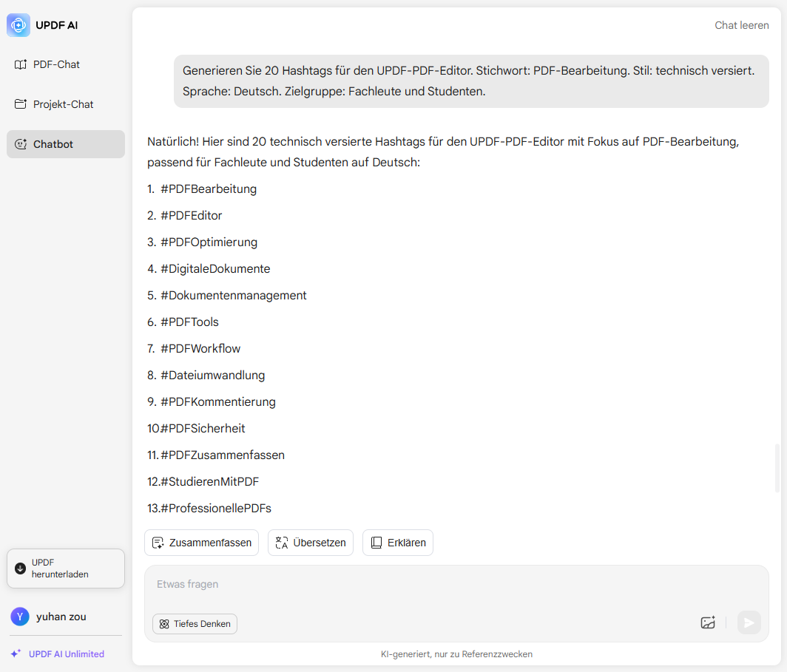
Task: Open the yuhan zou user avatar
Action: (x=20, y=617)
